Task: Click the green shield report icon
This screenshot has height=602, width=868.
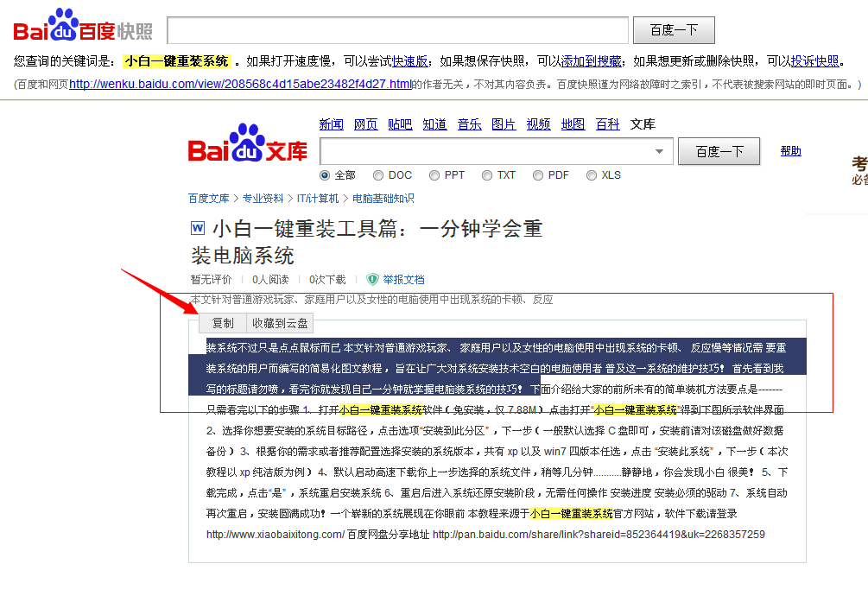Action: pos(372,279)
